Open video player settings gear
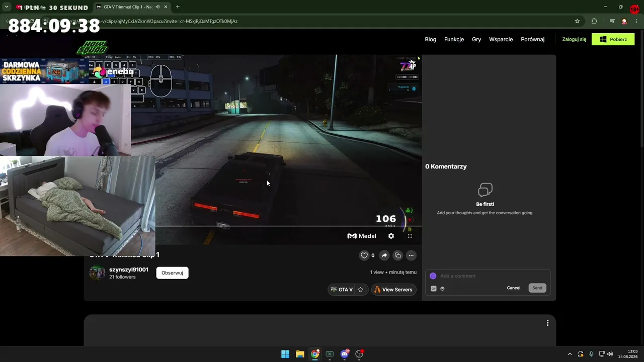 click(391, 236)
